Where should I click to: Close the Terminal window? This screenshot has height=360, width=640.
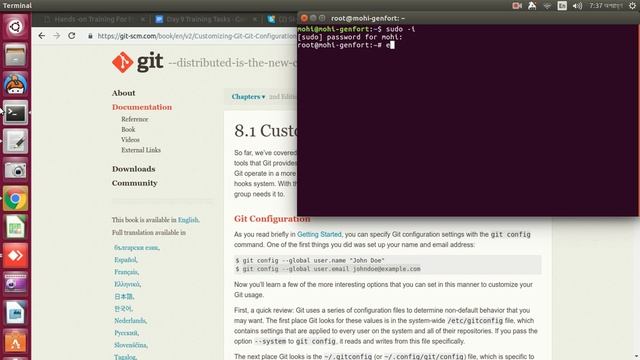pyautogui.click(x=304, y=18)
